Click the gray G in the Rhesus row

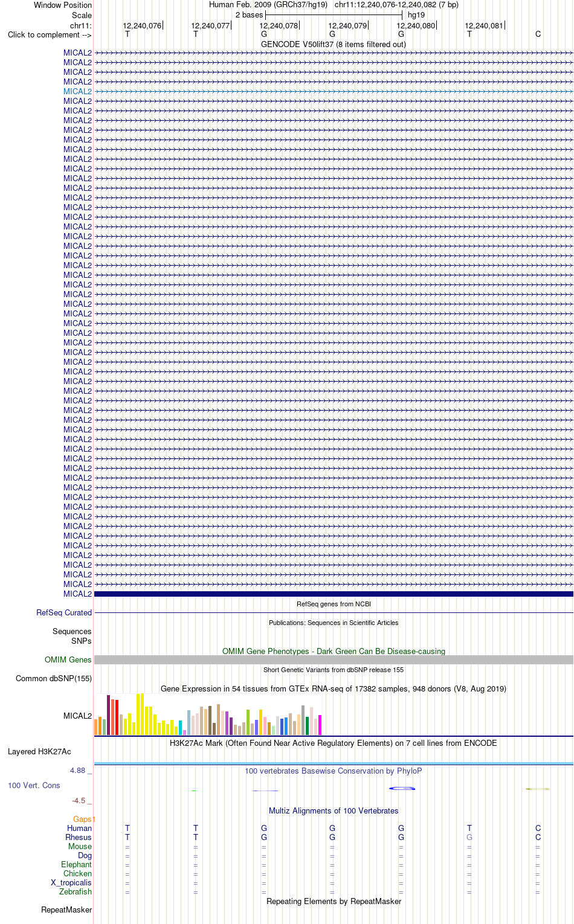pos(469,838)
